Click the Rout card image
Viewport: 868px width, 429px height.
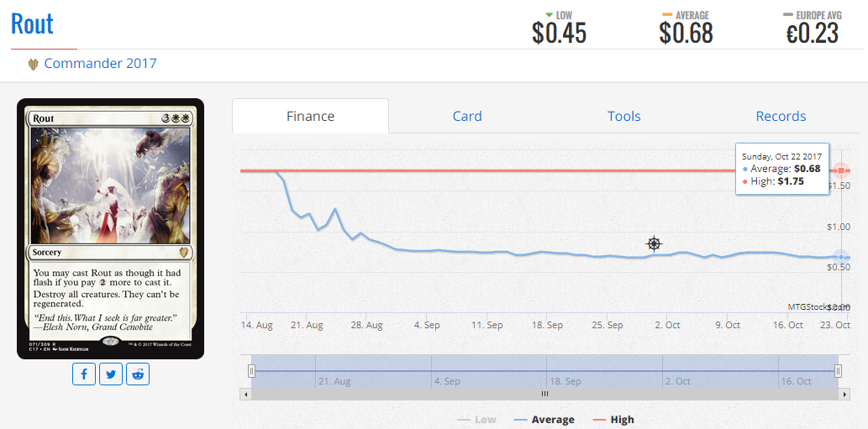click(111, 229)
